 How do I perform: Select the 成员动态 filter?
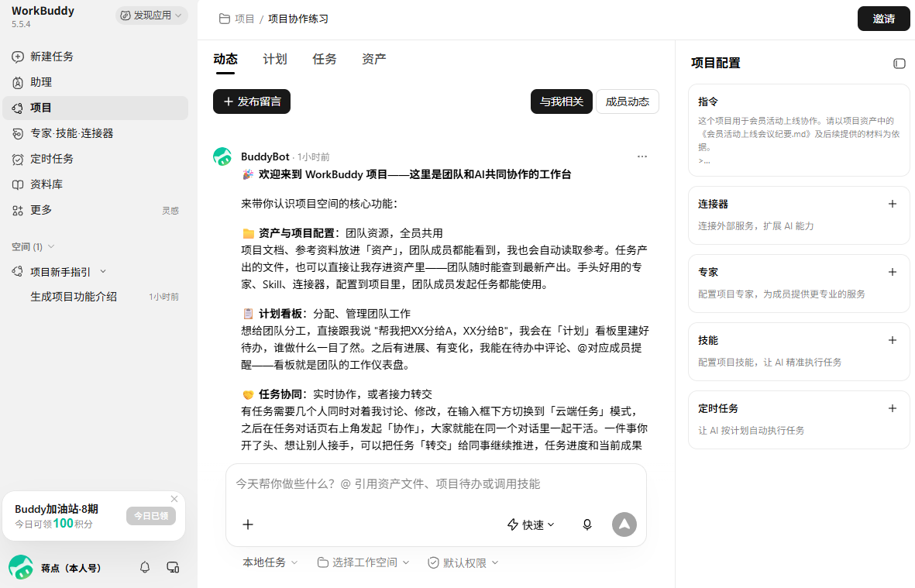point(628,101)
